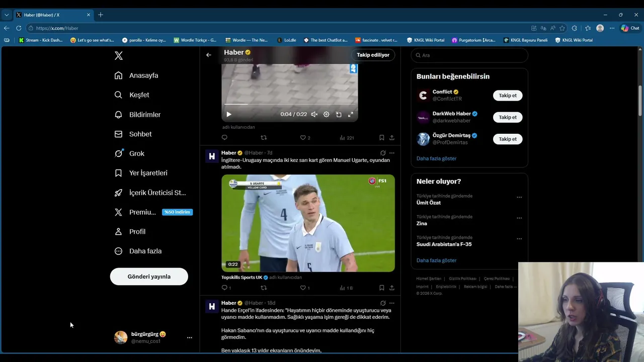View analytics showing 1 B views
Viewport: 644px width, 362px height.
pyautogui.click(x=346, y=288)
